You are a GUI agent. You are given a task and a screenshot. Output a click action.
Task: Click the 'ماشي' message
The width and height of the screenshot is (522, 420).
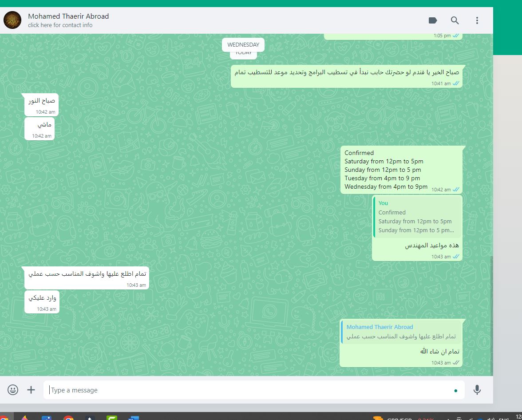tap(39, 129)
